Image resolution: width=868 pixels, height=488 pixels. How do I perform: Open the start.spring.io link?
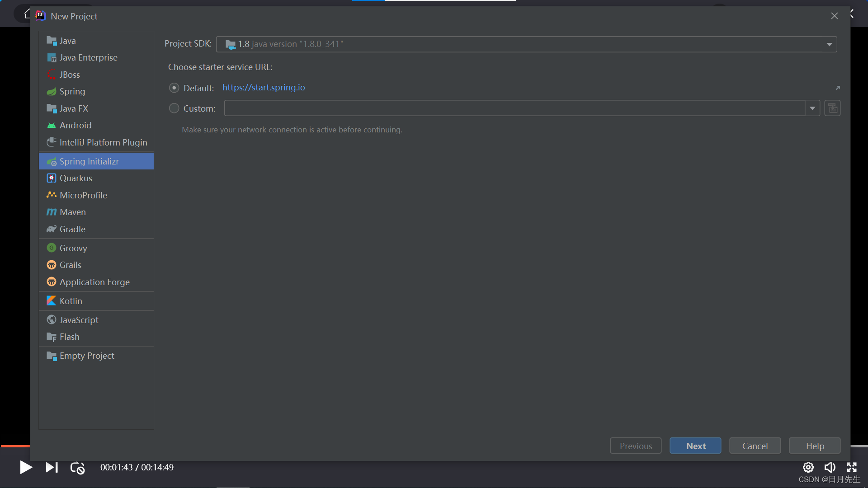click(264, 88)
